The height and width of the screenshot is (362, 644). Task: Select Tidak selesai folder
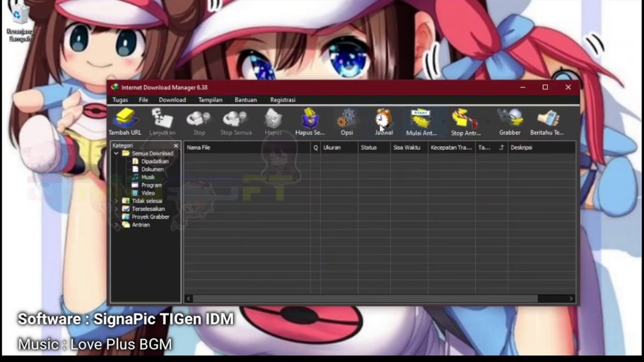142,201
